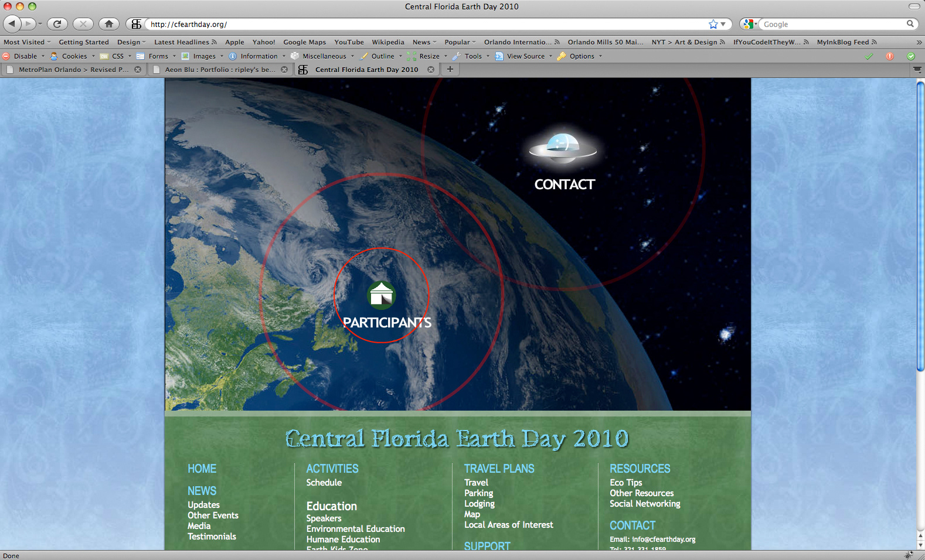Open the Eco Tips link
This screenshot has width=925, height=560.
point(625,483)
